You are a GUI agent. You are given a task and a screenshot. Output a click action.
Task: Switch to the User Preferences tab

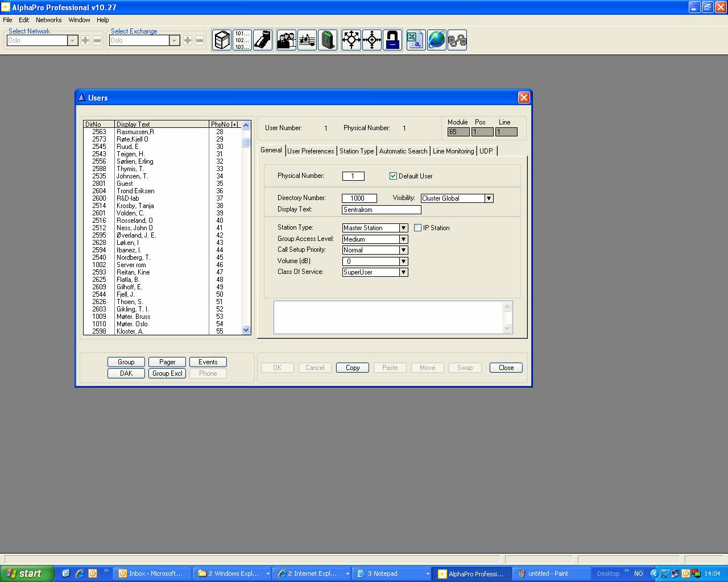point(311,151)
